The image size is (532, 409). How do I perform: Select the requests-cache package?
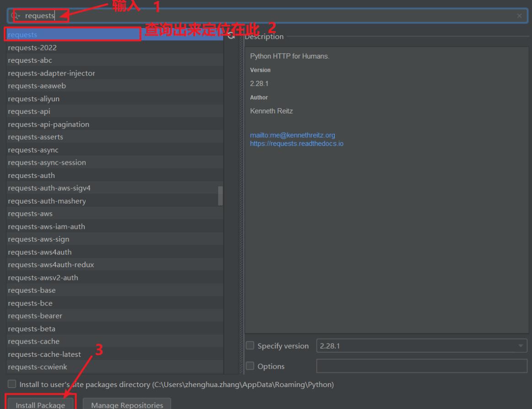(x=34, y=341)
